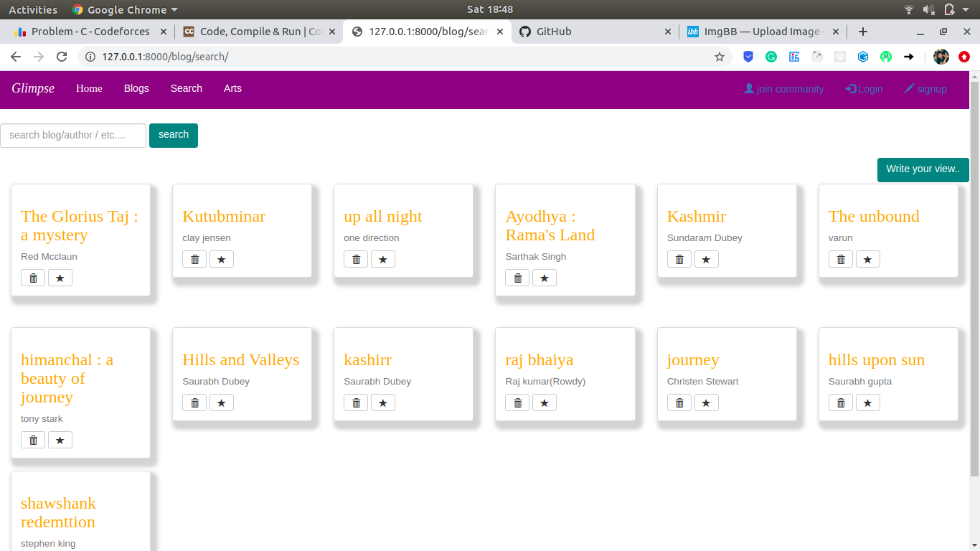Delete the Kutubminar blog with trash icon
The width and height of the screenshot is (980, 551).
[194, 259]
